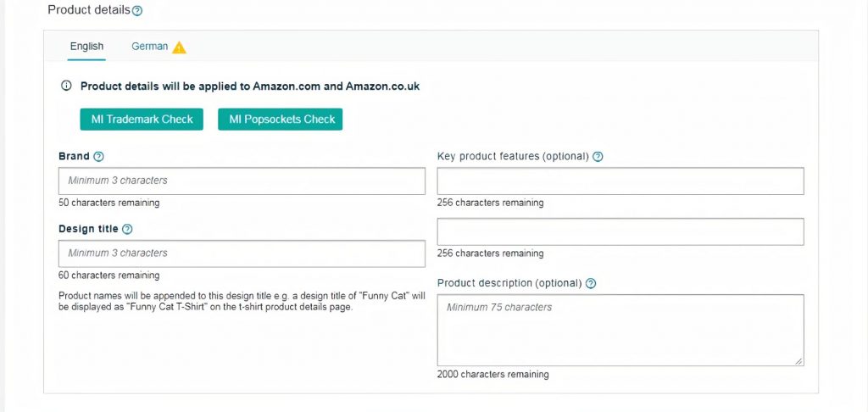Click the help icon beside Product details heading
868x412 pixels.
click(137, 10)
